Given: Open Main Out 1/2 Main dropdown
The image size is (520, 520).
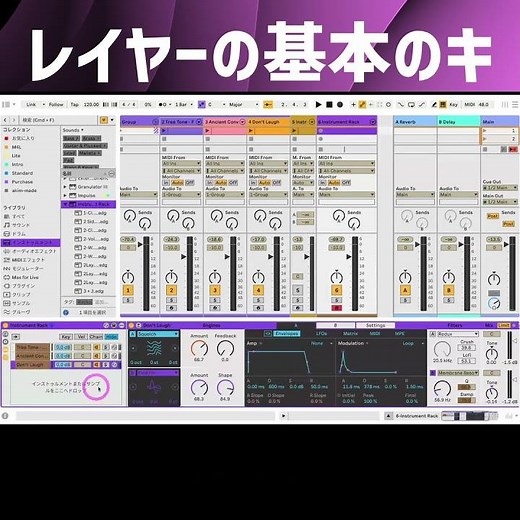Looking at the screenshot, I should coord(500,202).
